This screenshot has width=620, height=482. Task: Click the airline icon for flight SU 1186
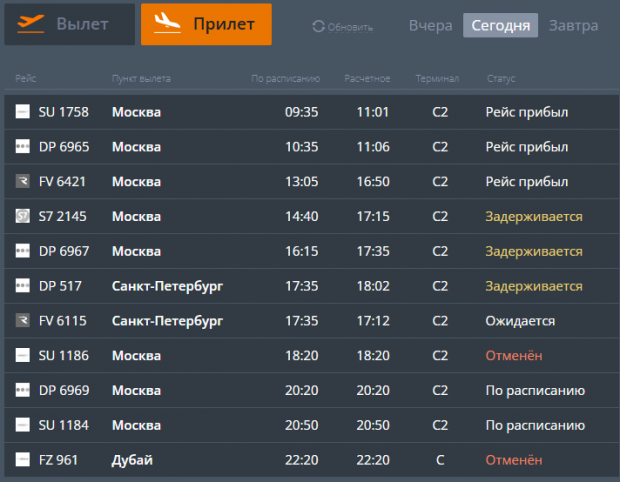pos(23,355)
